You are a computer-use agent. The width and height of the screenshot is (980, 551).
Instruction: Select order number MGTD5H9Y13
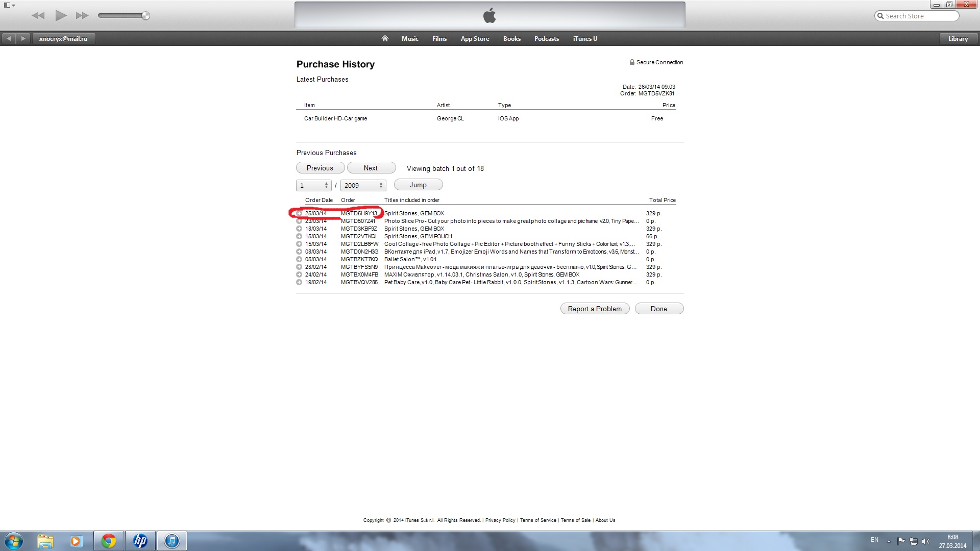359,213
